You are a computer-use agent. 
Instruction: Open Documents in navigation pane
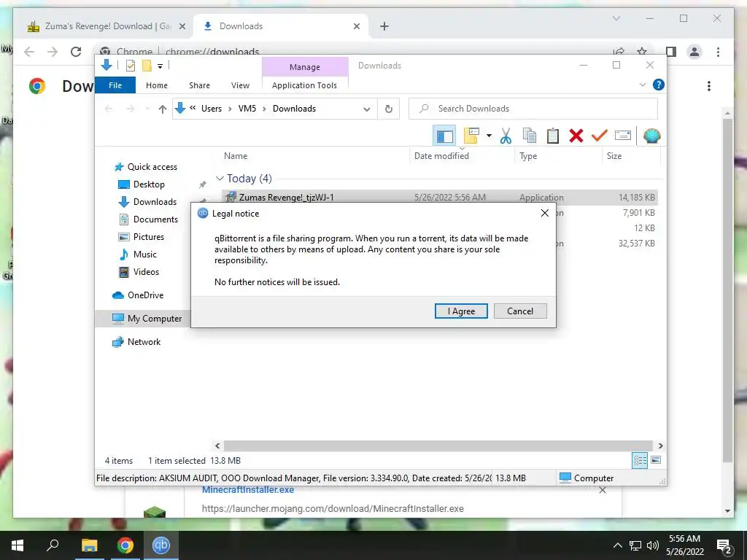(155, 219)
